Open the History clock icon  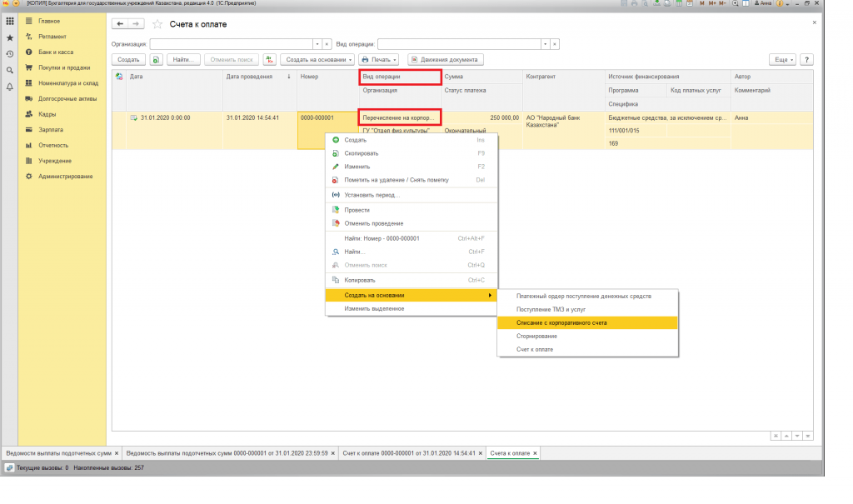coord(9,53)
